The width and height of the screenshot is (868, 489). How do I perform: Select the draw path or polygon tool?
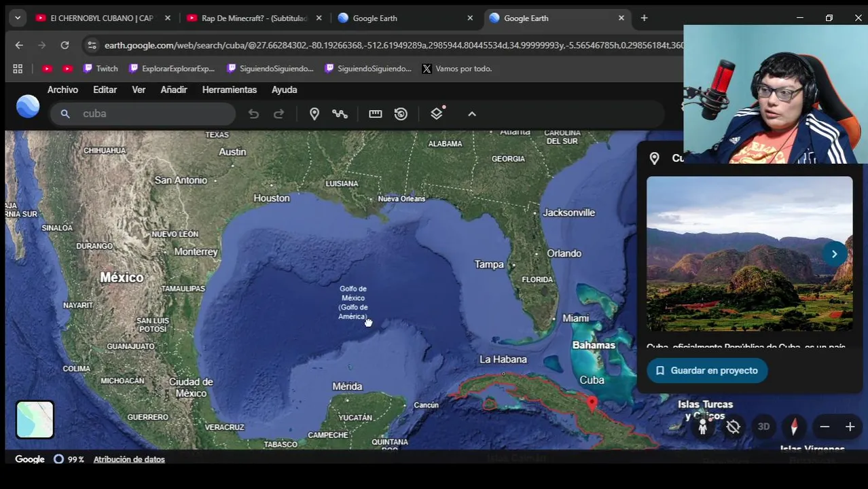coord(340,113)
